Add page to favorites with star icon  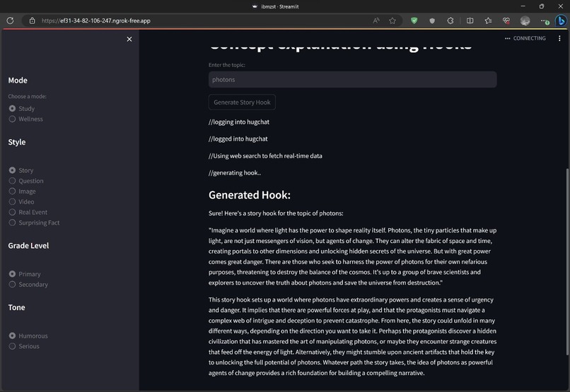coord(392,20)
